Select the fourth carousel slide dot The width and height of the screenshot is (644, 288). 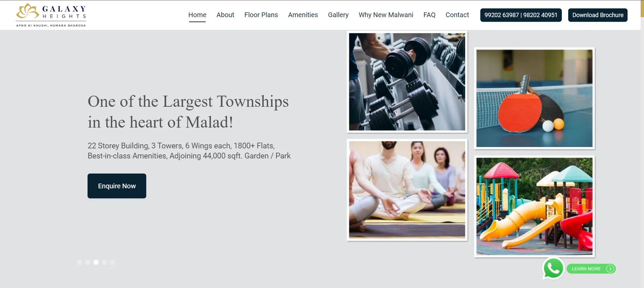105,262
